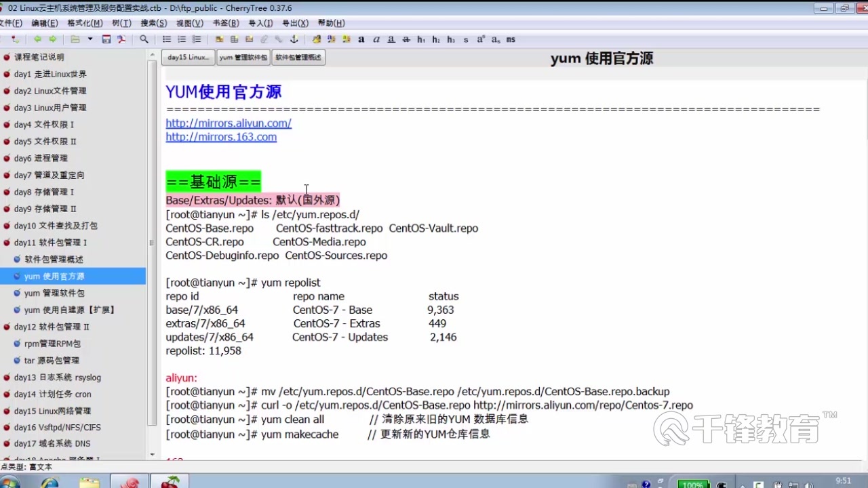Click CherryTree cherry icon on taskbar
This screenshot has width=868, height=488.
pos(170,482)
